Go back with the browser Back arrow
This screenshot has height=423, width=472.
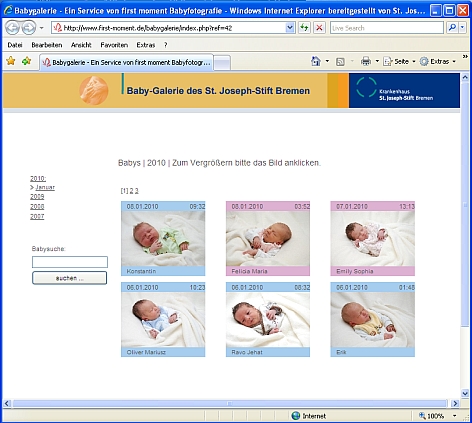click(x=12, y=28)
